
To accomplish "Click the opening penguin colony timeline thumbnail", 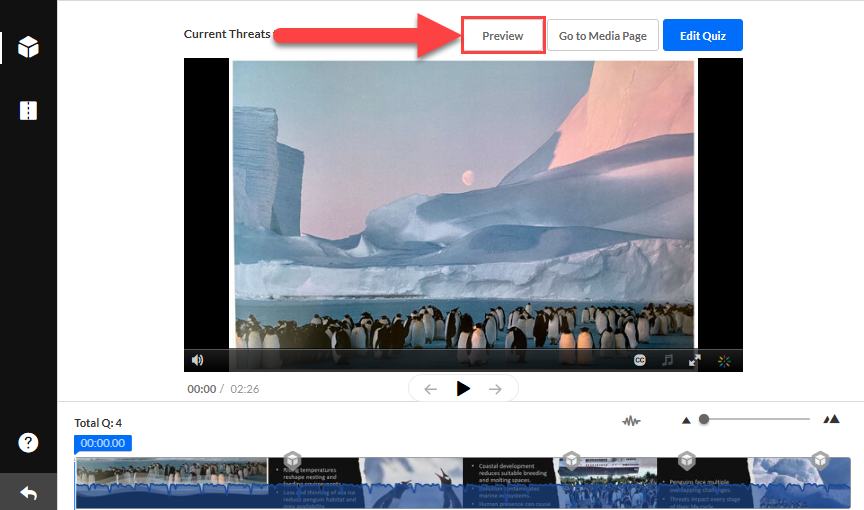I will pyautogui.click(x=171, y=482).
